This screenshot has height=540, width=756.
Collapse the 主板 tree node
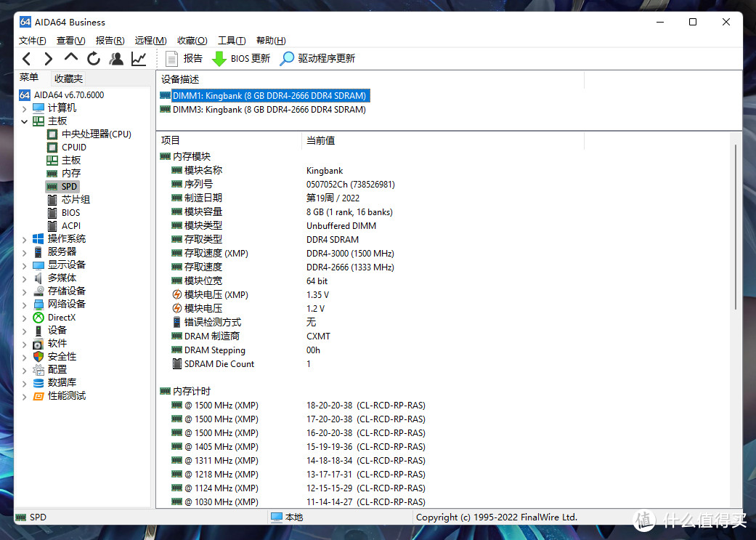25,121
